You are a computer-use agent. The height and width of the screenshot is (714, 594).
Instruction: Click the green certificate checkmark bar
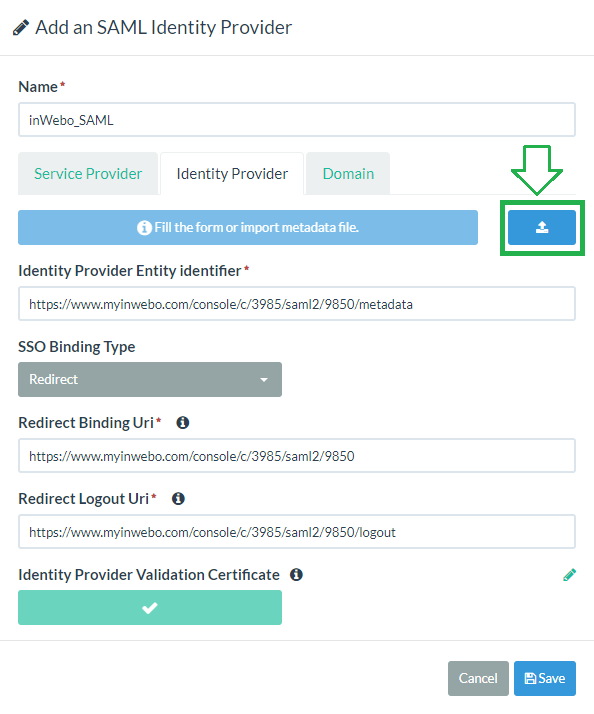point(150,607)
